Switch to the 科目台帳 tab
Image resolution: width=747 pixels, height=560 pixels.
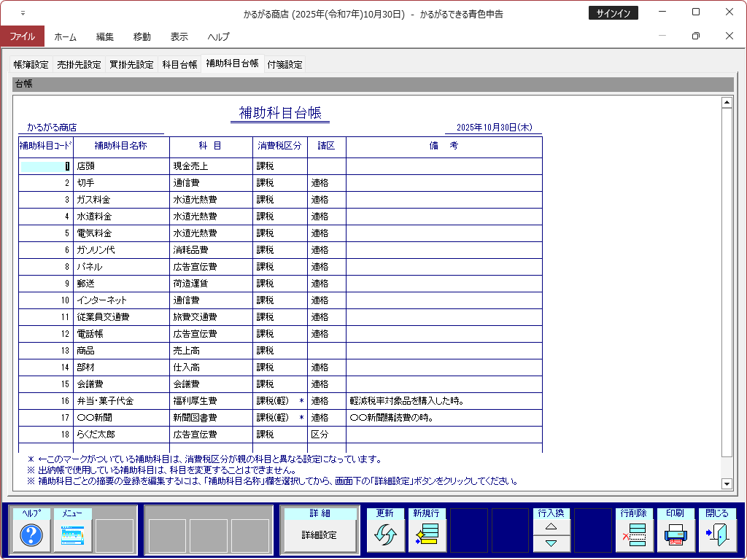coord(179,64)
